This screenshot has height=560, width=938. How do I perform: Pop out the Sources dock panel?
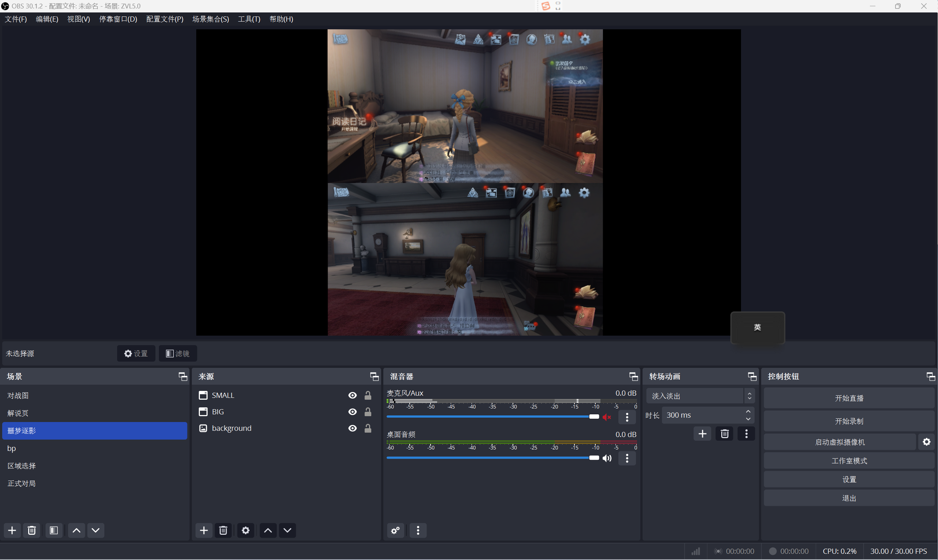[x=374, y=376]
